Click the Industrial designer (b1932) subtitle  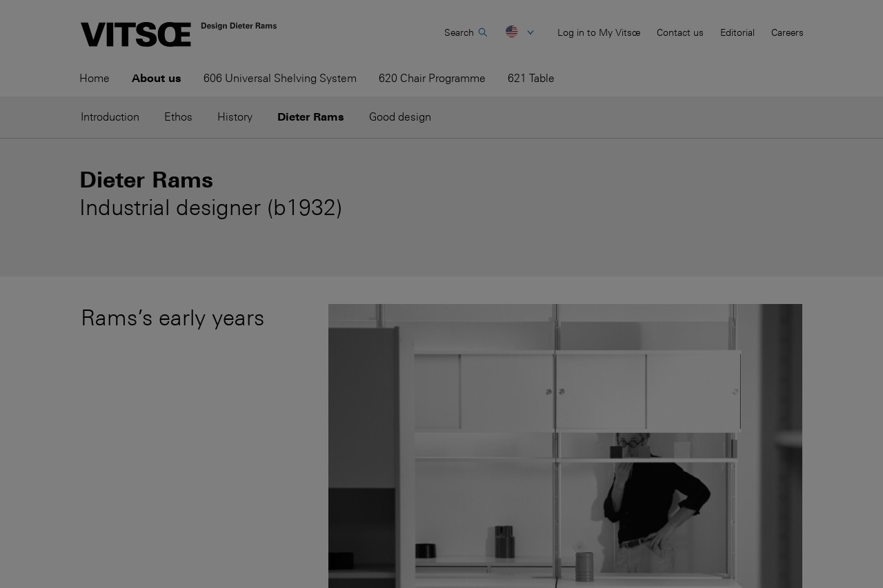(210, 207)
